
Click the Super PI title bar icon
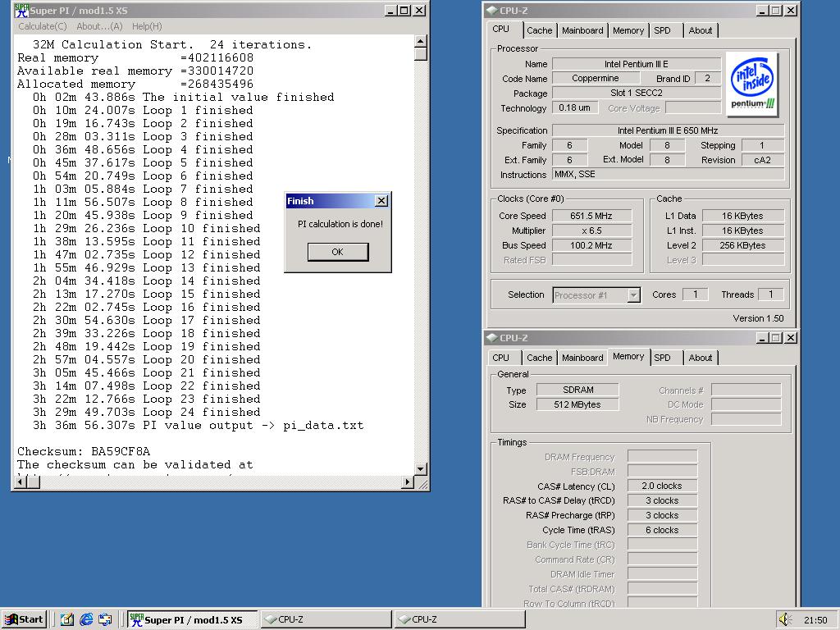pos(21,10)
